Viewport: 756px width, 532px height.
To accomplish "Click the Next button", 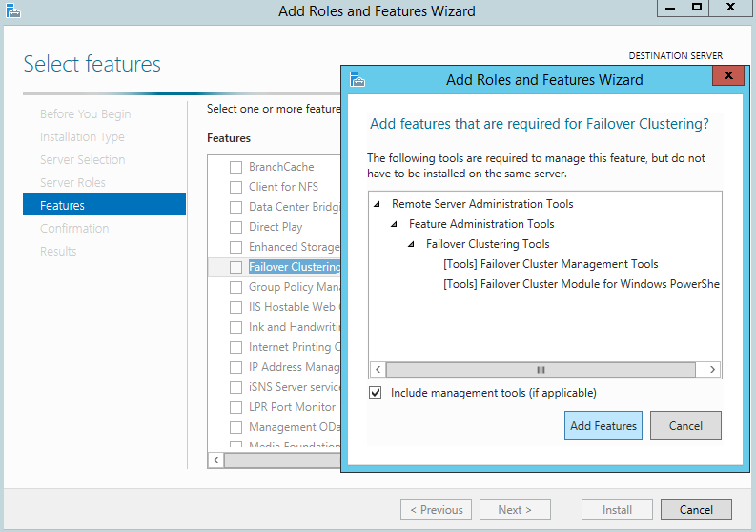I will (515, 509).
